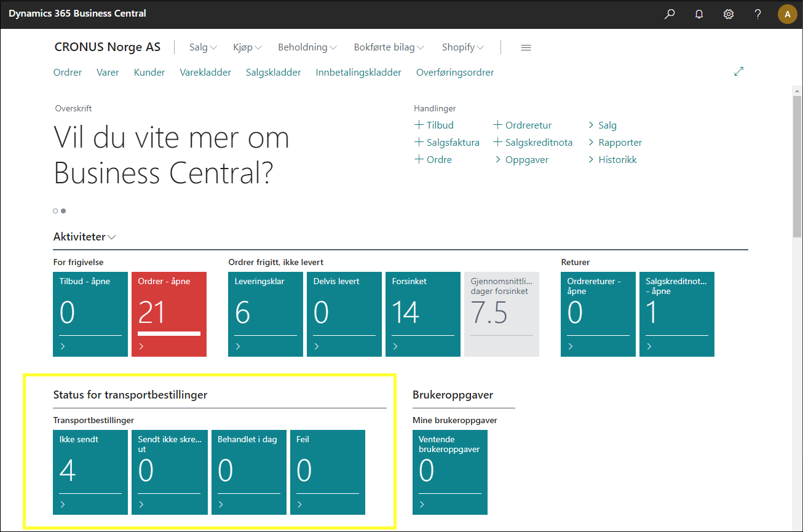The height and width of the screenshot is (532, 803).
Task: Open the Salgskreditnota - åpne tile
Action: [x=677, y=314]
